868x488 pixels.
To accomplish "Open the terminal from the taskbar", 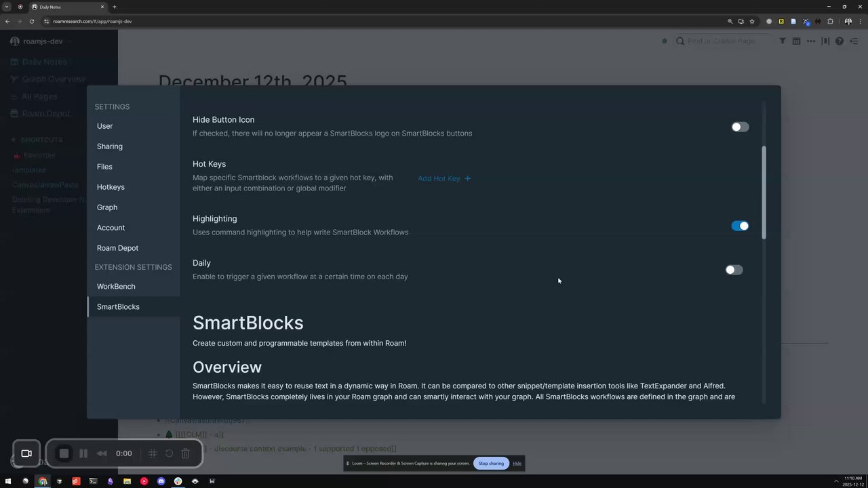I will 93,481.
